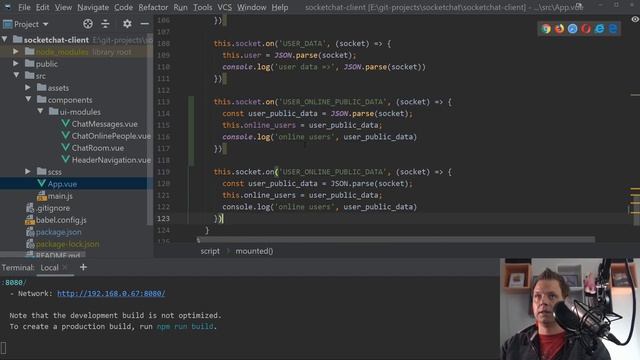Close the Local terminal tab
This screenshot has width=640, height=360.
(65, 268)
